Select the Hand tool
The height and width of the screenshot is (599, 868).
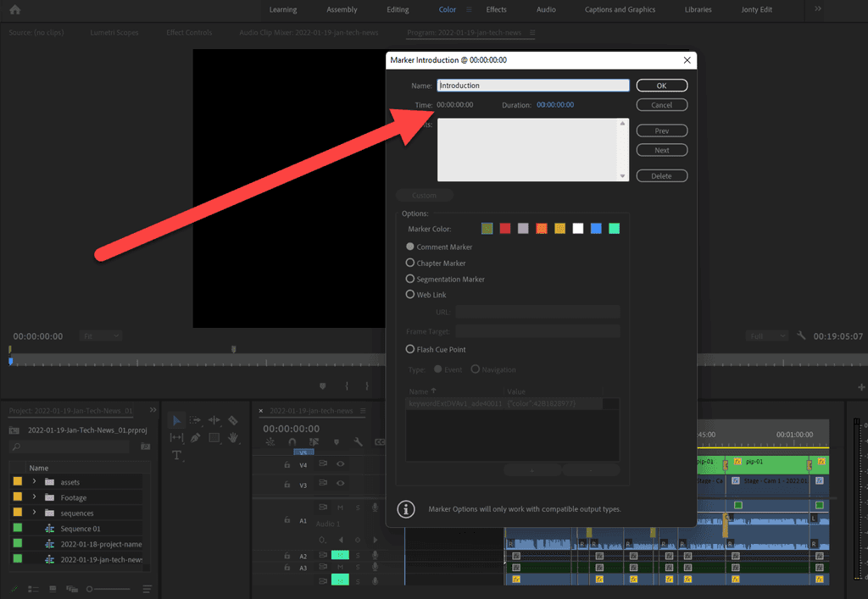[233, 438]
